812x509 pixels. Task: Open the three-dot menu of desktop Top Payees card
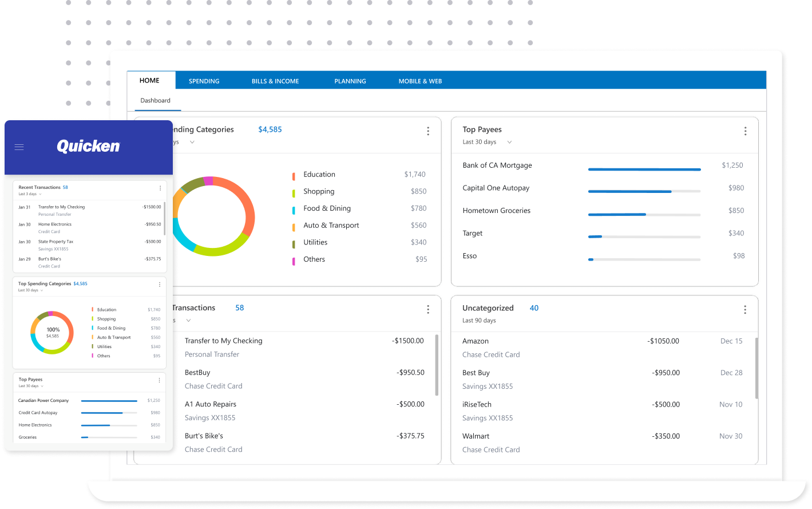745,131
